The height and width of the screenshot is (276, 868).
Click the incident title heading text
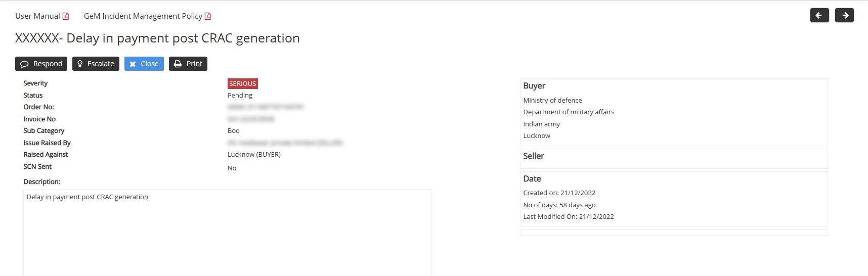point(157,38)
